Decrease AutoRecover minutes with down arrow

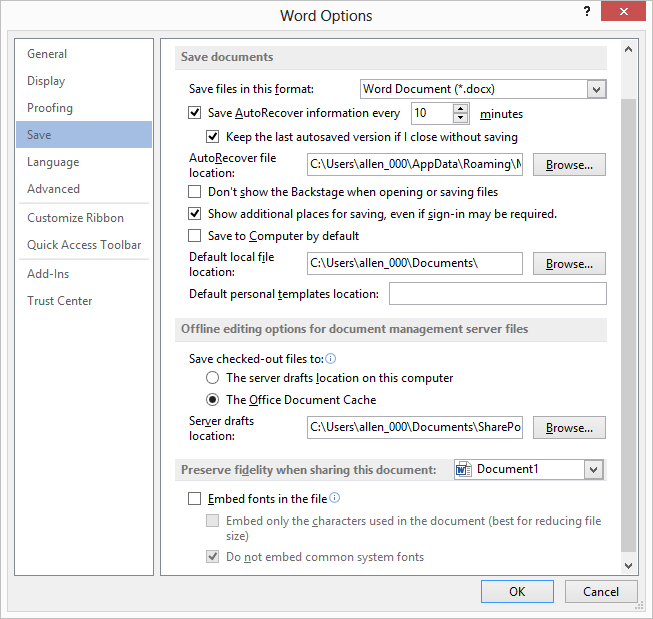(460, 118)
